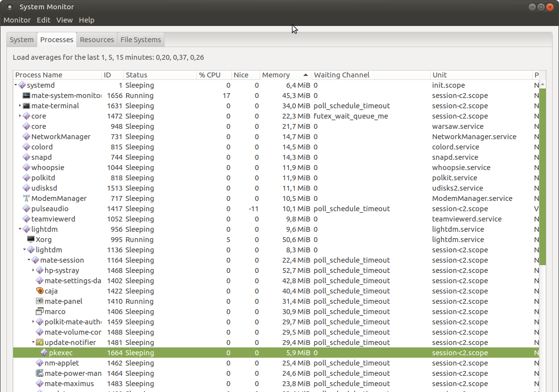Image resolution: width=559 pixels, height=392 pixels.
Task: Open the Monitor menu
Action: coord(17,20)
